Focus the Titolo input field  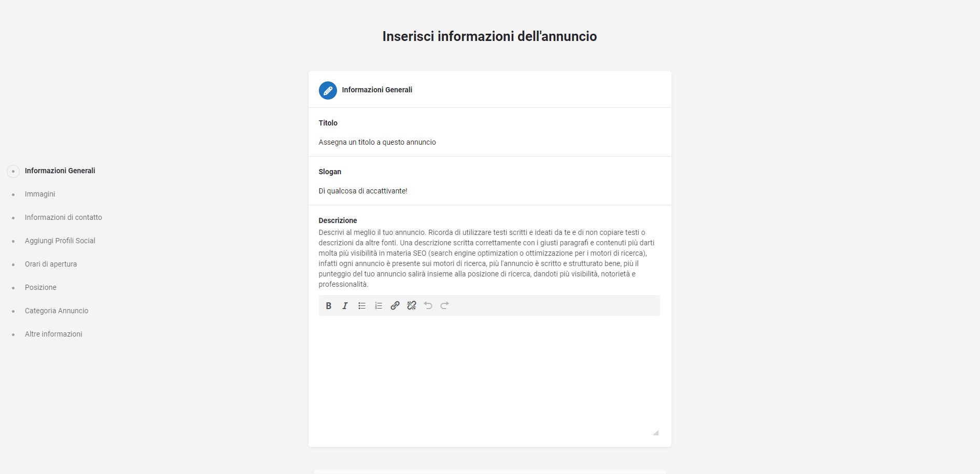point(489,142)
